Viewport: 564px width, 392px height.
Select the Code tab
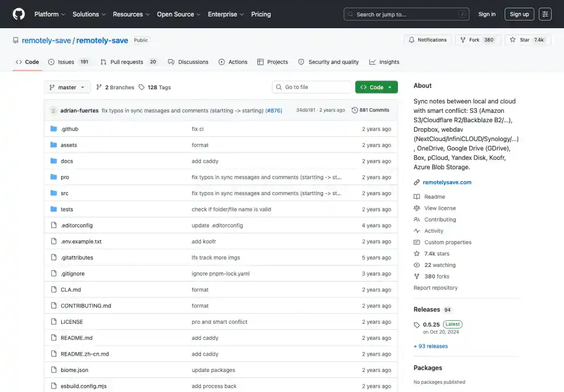(28, 62)
